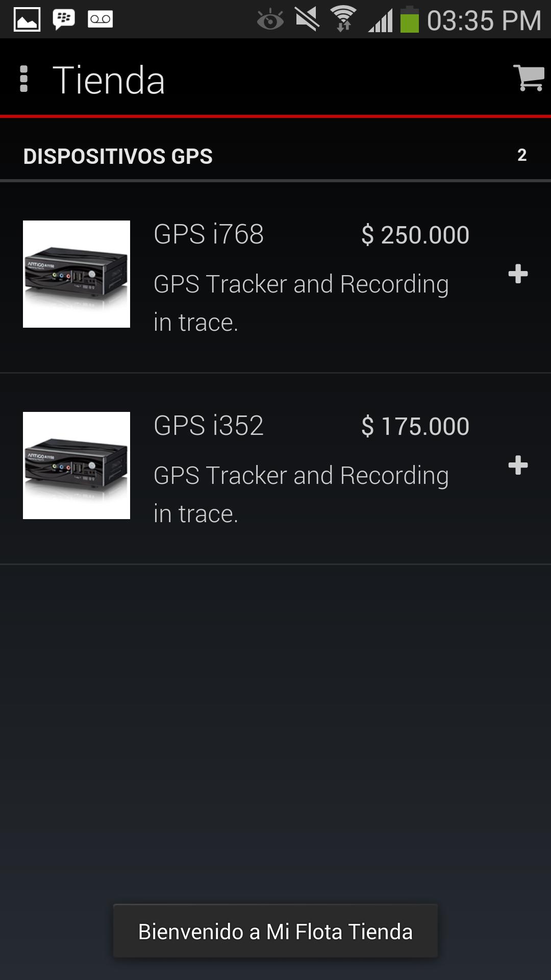Open the GPS i352 product thumbnail

(77, 465)
